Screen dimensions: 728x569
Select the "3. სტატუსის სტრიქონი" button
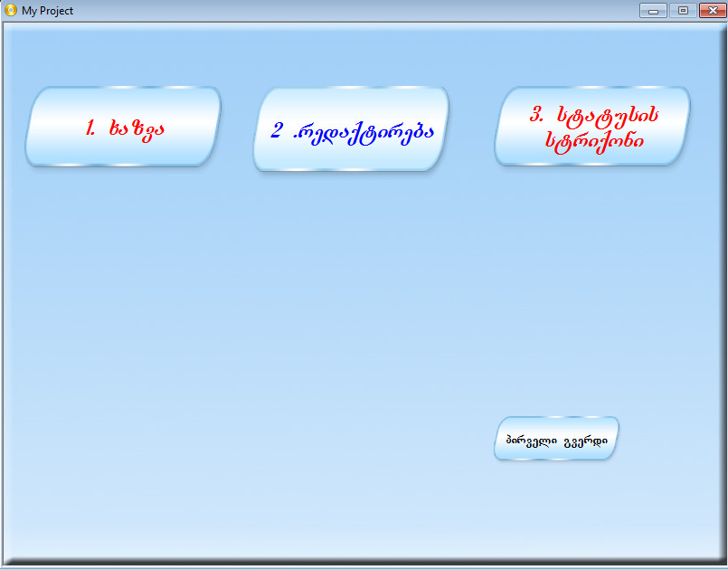pos(592,126)
